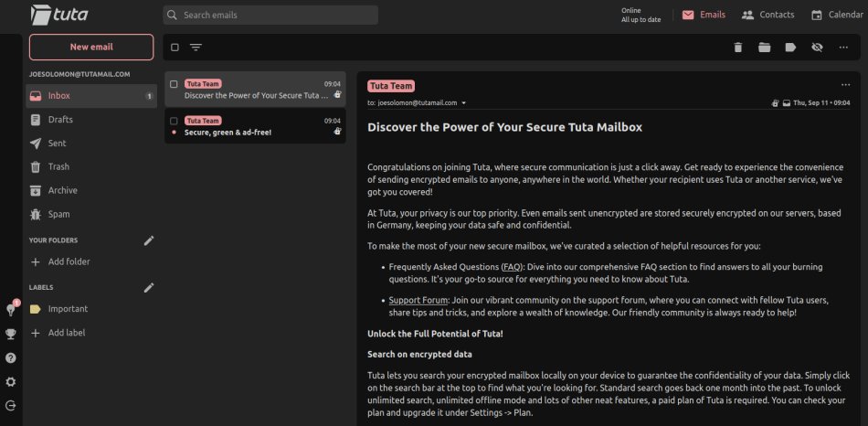Image resolution: width=868 pixels, height=426 pixels.
Task: Open the Drafts folder
Action: (91, 120)
